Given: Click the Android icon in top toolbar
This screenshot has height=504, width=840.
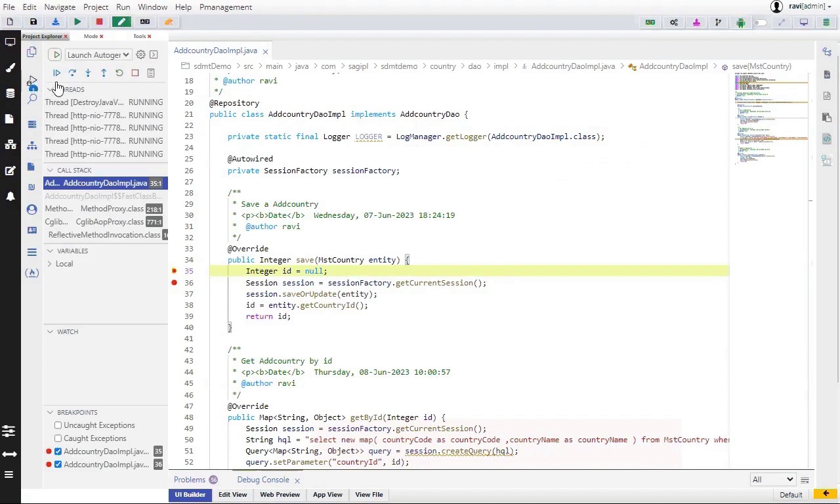Looking at the screenshot, I should pos(740,22).
